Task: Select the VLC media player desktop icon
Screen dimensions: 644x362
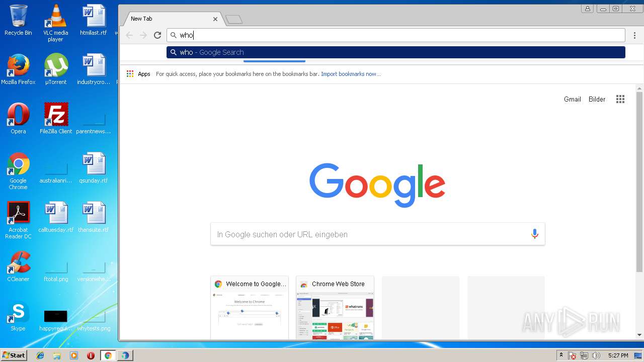Action: [55, 23]
